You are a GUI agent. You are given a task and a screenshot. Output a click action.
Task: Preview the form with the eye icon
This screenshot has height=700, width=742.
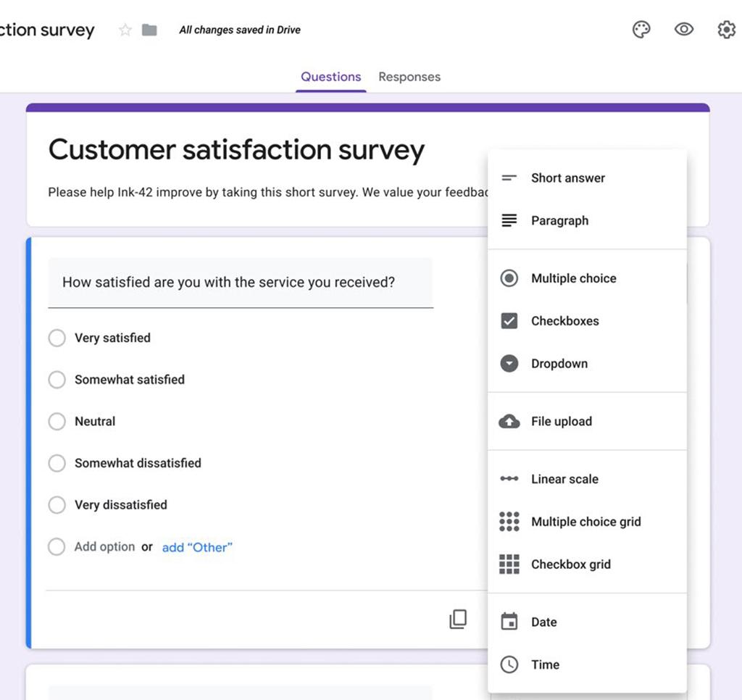click(684, 29)
